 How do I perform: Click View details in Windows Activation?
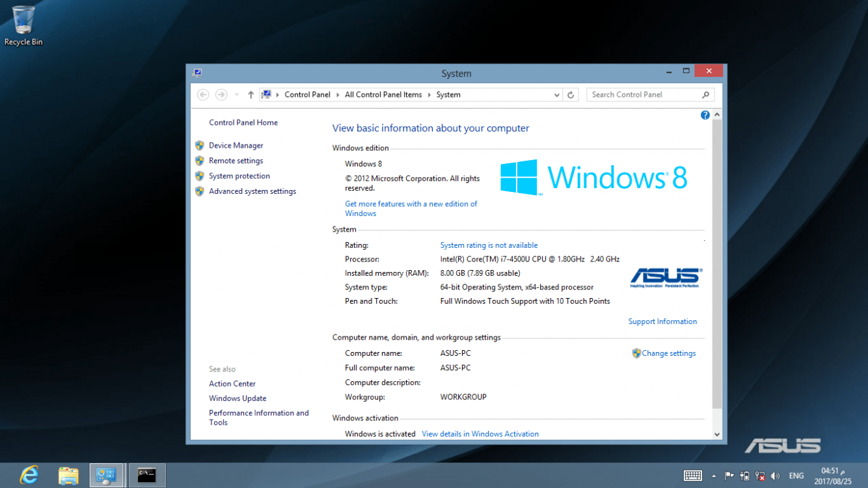coord(480,434)
